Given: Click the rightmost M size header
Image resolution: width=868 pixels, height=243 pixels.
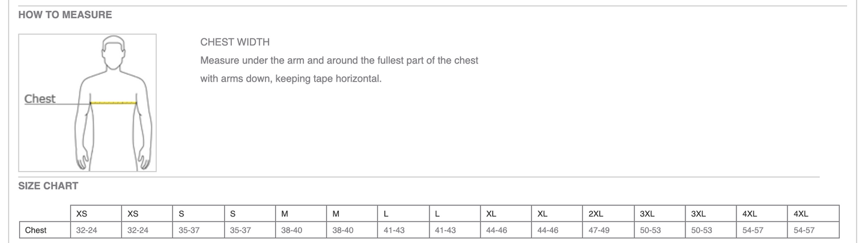Looking at the screenshot, I should [x=336, y=214].
